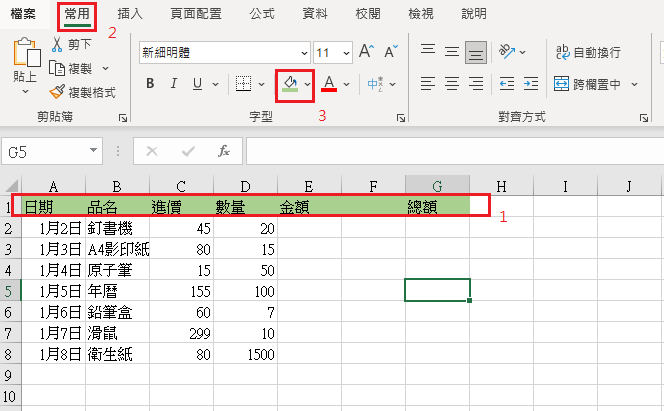Select Middle Align icon
The height and width of the screenshot is (411, 664).
(x=452, y=52)
